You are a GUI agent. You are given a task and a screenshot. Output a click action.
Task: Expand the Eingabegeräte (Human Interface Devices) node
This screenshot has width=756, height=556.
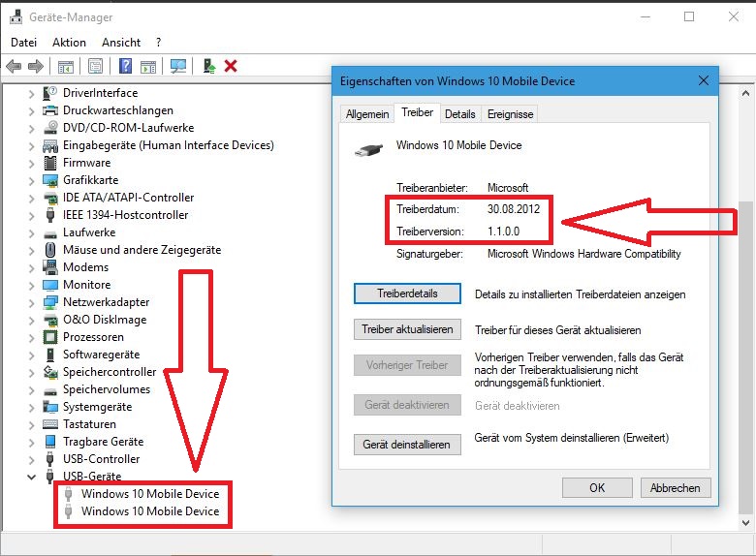click(x=31, y=146)
